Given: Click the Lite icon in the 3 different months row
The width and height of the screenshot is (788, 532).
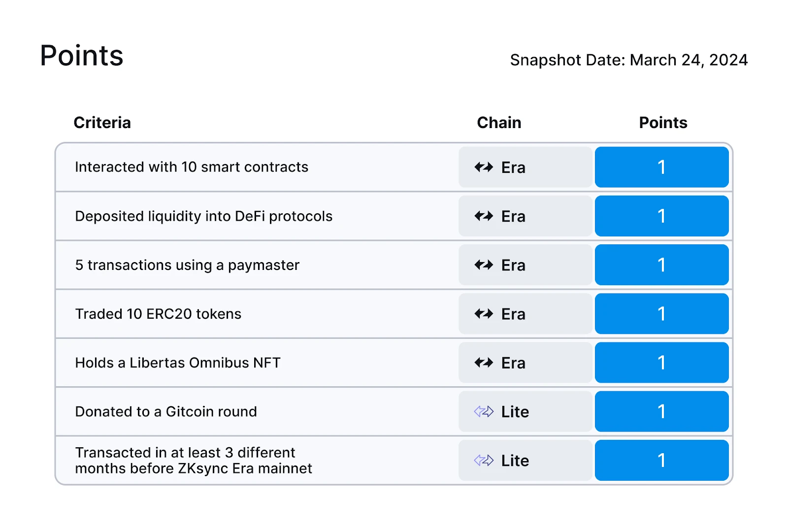Looking at the screenshot, I should [x=484, y=461].
